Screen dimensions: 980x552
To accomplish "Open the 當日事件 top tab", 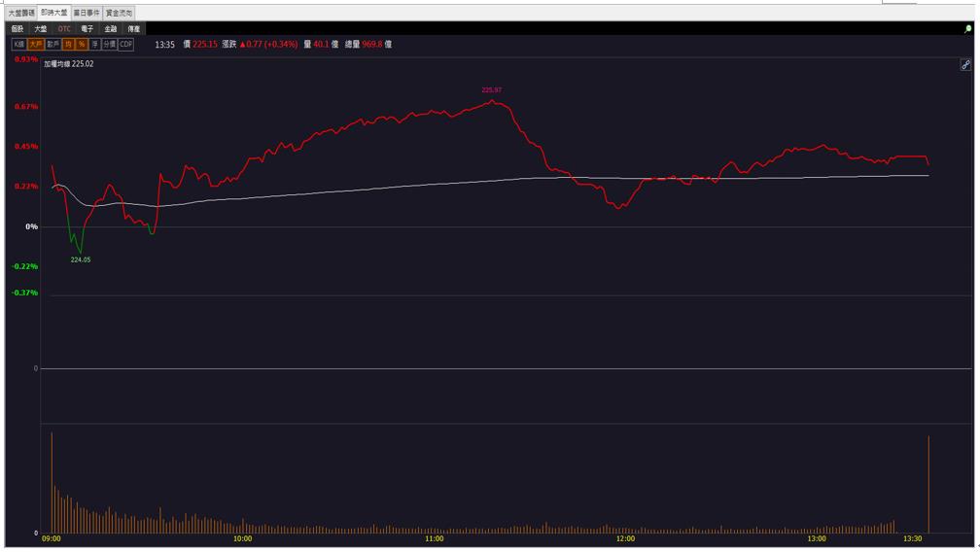I will (x=87, y=13).
